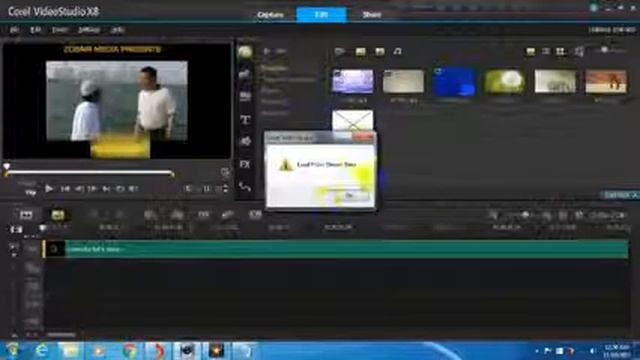Select the solid blue library thumbnail
The width and height of the screenshot is (640, 360).
point(454,82)
